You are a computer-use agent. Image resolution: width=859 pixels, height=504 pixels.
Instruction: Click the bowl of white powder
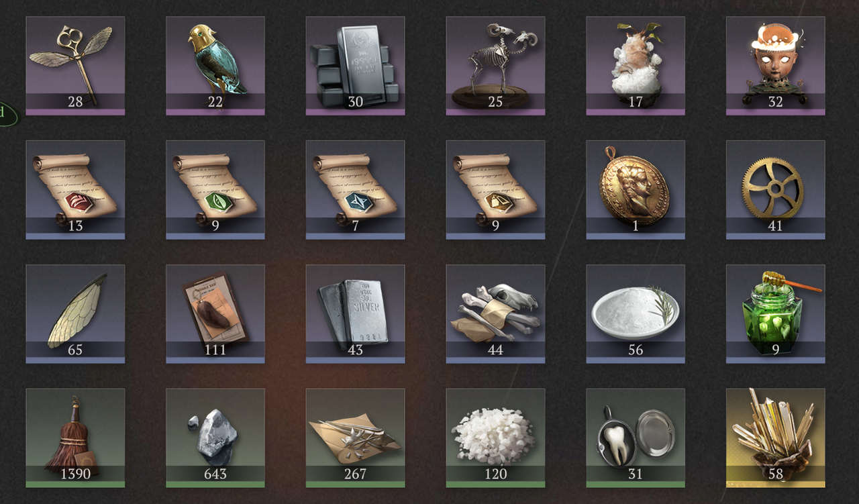(636, 314)
